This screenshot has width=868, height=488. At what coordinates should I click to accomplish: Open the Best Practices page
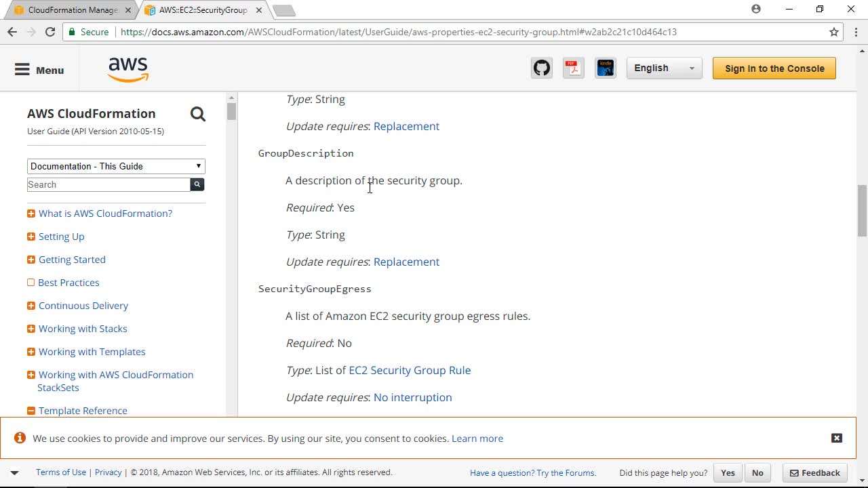click(x=68, y=283)
